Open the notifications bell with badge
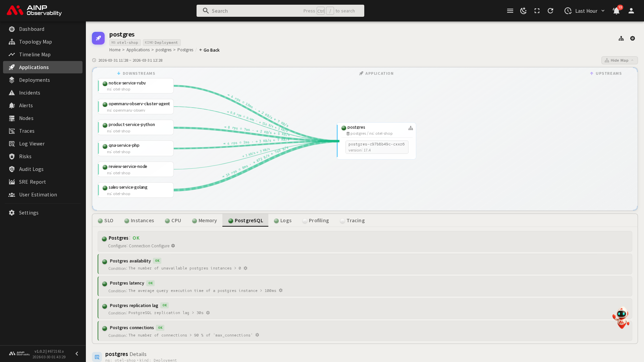Image resolution: width=644 pixels, height=362 pixels. pyautogui.click(x=616, y=11)
